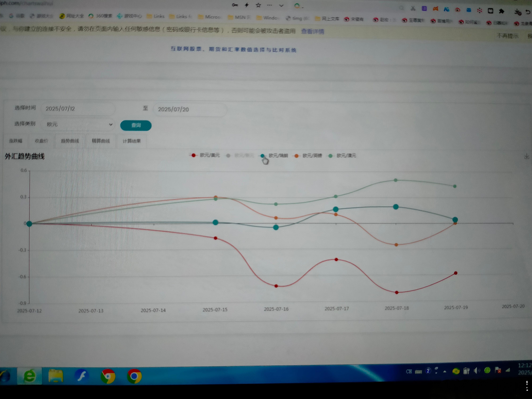Open the 游戏中心 bookmark
Screen dimensions: 532x399
(129, 16)
